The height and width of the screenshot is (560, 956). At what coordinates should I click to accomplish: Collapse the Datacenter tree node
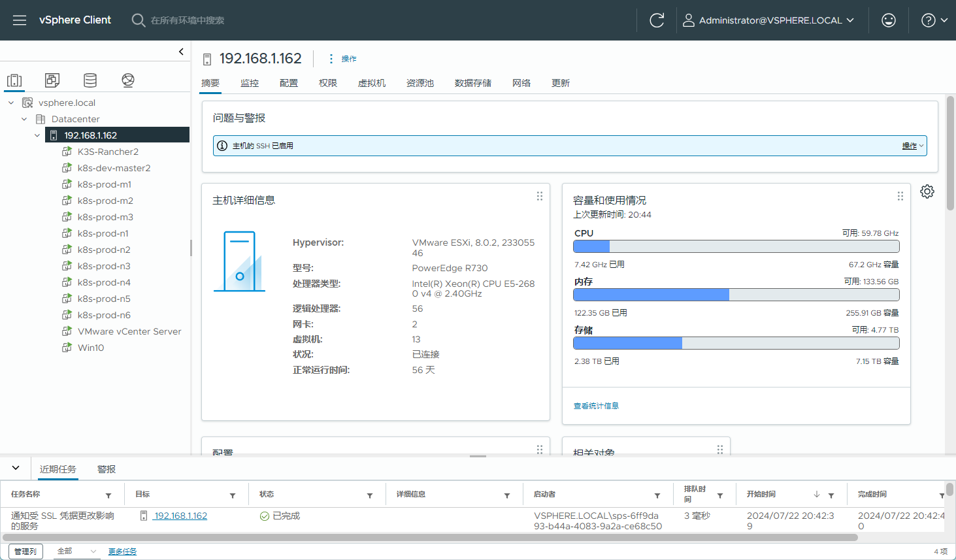[24, 119]
